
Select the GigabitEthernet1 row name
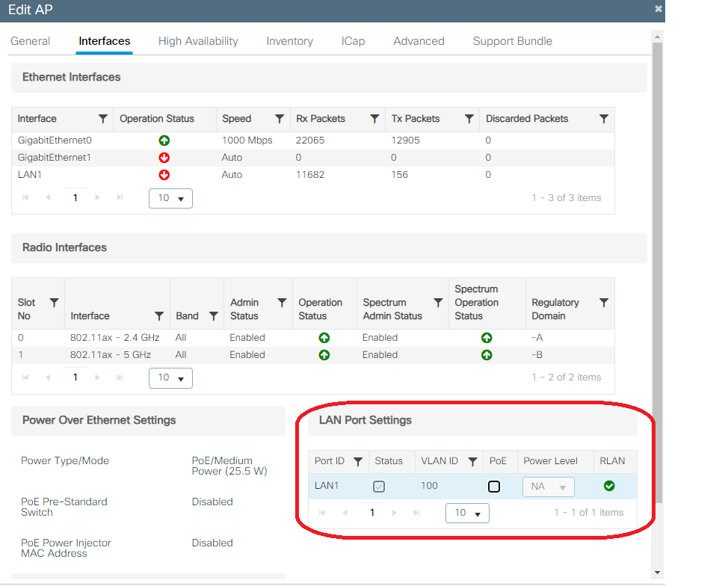tap(55, 158)
